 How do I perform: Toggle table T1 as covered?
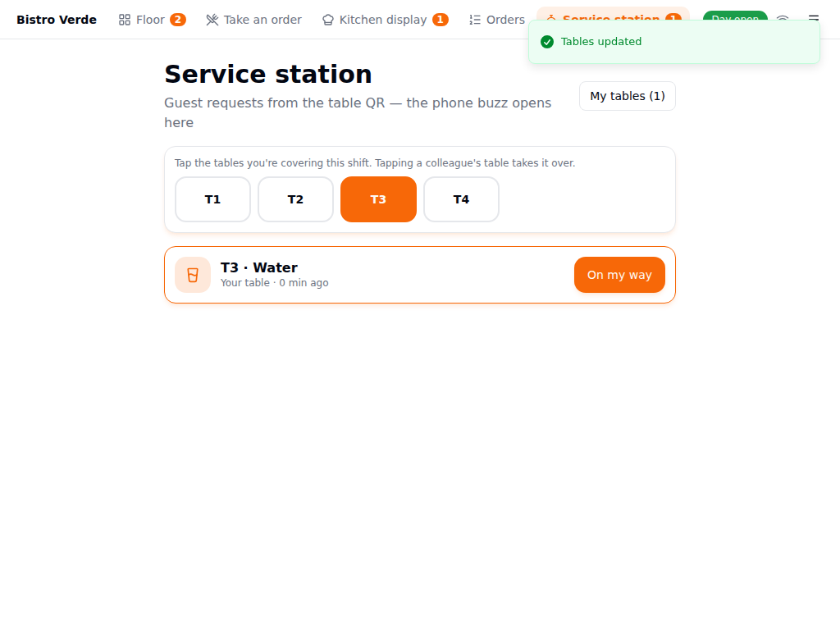[x=212, y=199]
